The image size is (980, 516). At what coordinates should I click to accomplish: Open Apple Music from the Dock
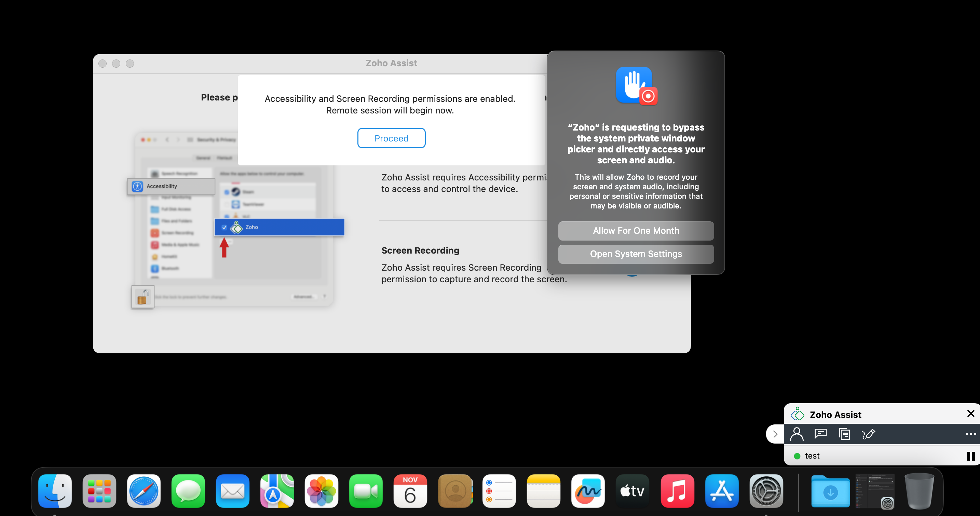(x=677, y=491)
